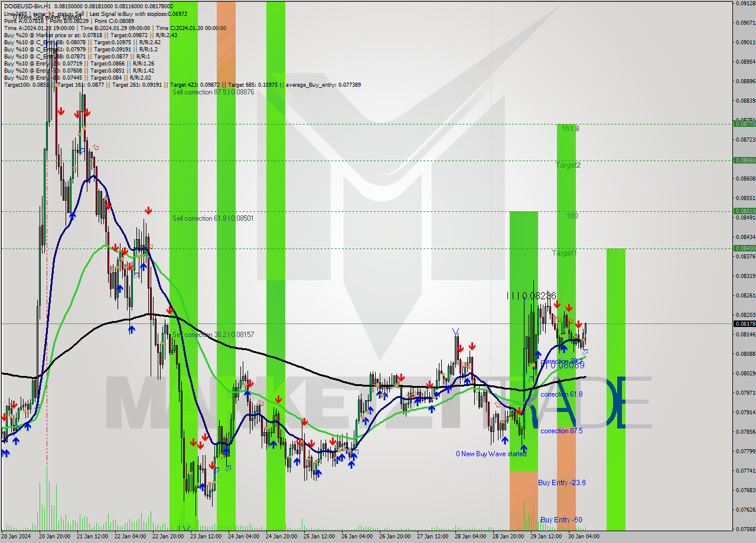Viewport: 756px width, 543px height.
Task: Select the '0 New Buy Wave started' label
Action: 491,454
